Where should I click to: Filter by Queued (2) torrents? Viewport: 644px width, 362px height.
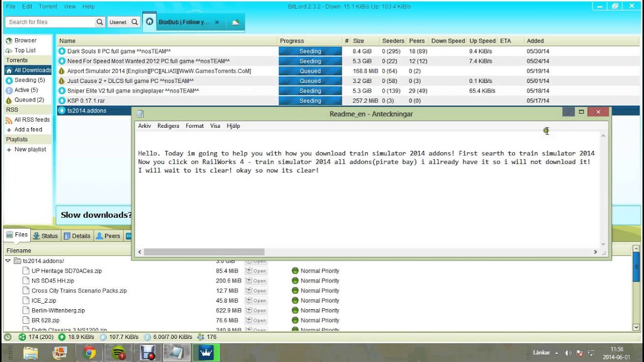[25, 100]
